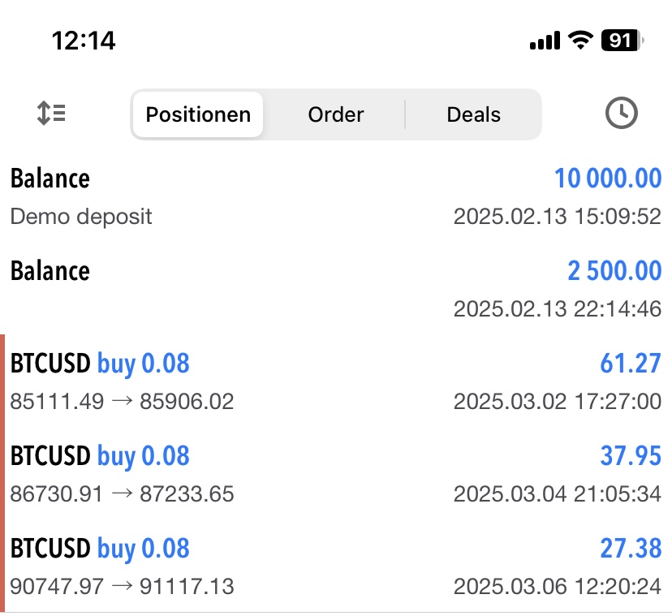Tap the 10 000.00 balance amount

tap(608, 178)
